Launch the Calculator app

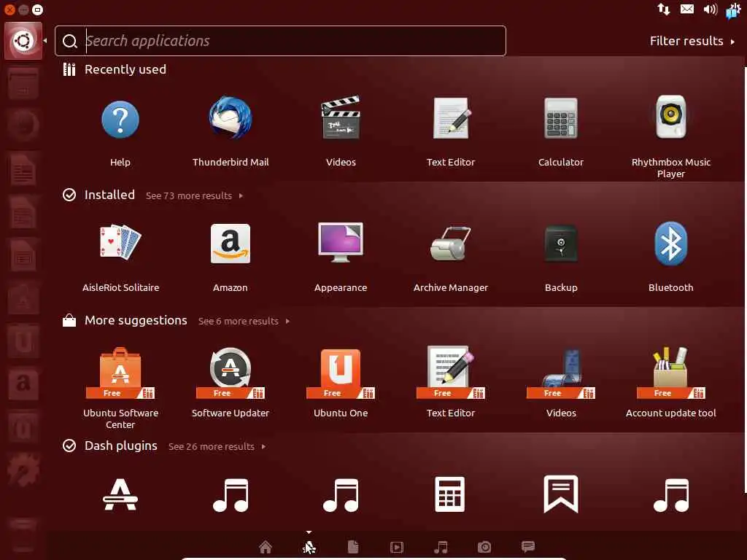(561, 118)
